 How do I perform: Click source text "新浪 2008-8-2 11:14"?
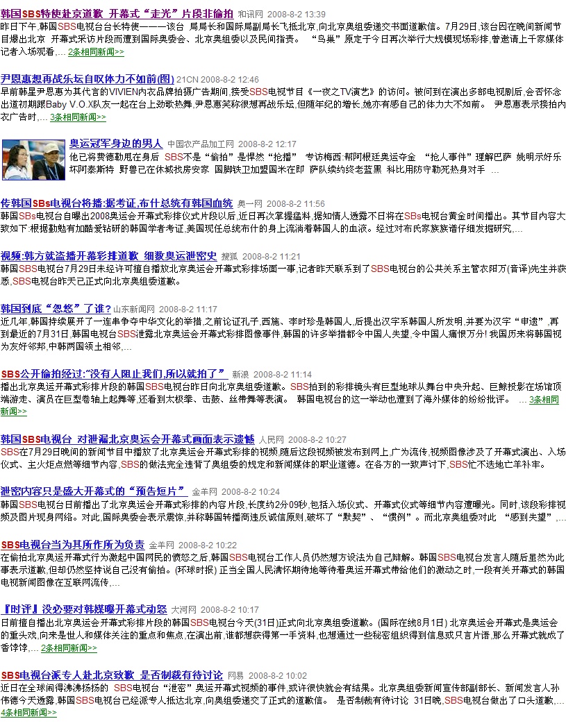click(x=272, y=374)
